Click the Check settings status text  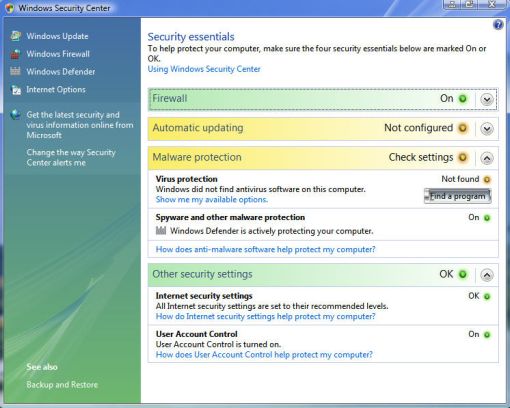click(421, 157)
